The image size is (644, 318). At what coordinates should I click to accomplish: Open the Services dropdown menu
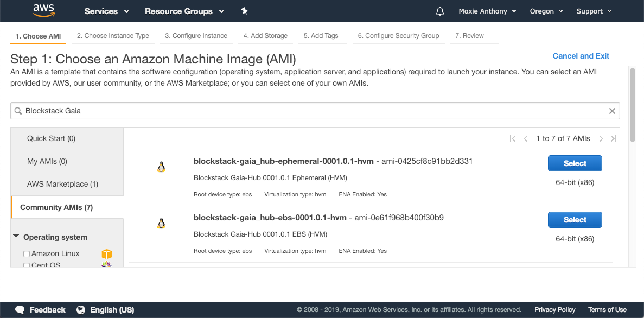point(107,11)
